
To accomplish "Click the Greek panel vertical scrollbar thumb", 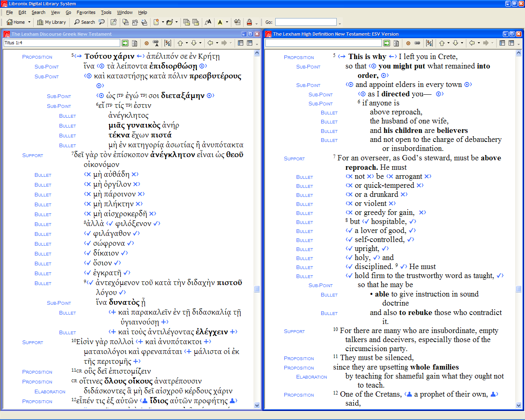I will click(x=257, y=289).
